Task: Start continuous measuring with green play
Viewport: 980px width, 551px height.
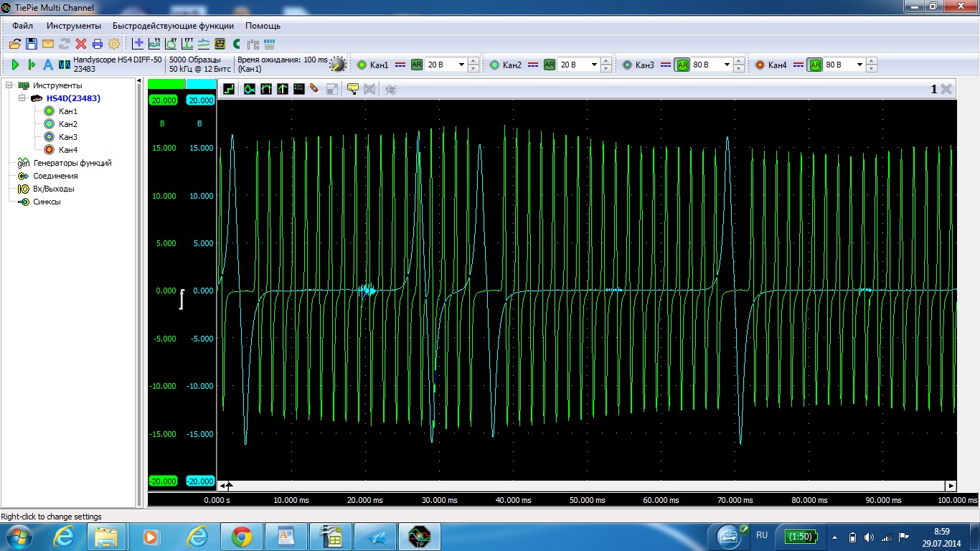Action: click(x=15, y=65)
